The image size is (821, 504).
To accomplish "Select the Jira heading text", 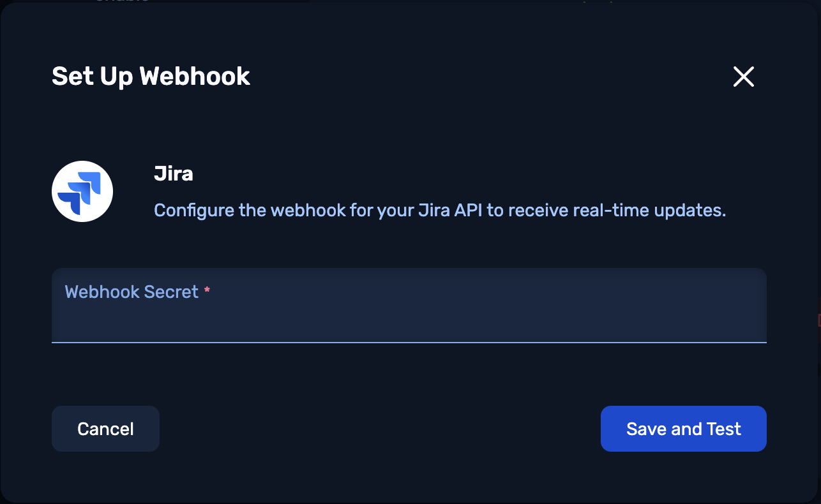I will (x=174, y=174).
